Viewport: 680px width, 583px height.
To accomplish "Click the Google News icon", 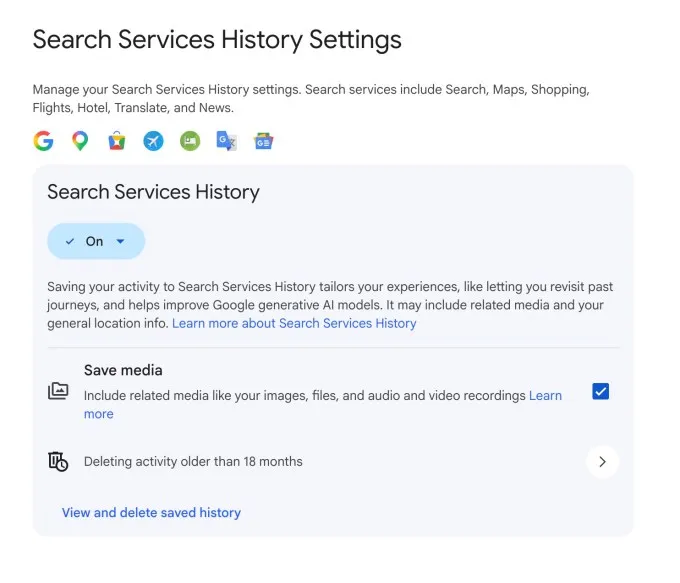I will pos(263,141).
